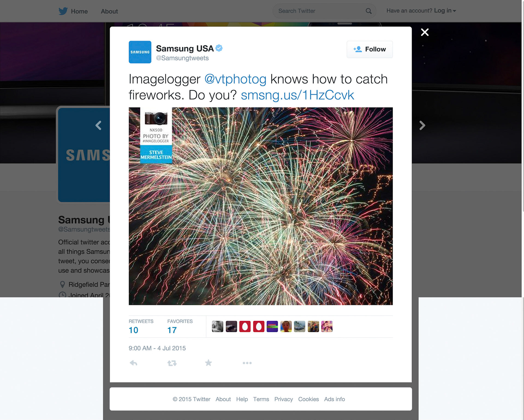This screenshot has width=524, height=420.
Task: Go to next photo with right chevron
Action: (422, 125)
